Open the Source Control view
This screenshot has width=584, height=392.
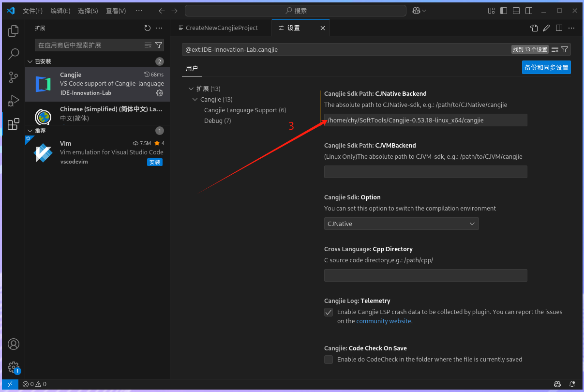[x=14, y=77]
